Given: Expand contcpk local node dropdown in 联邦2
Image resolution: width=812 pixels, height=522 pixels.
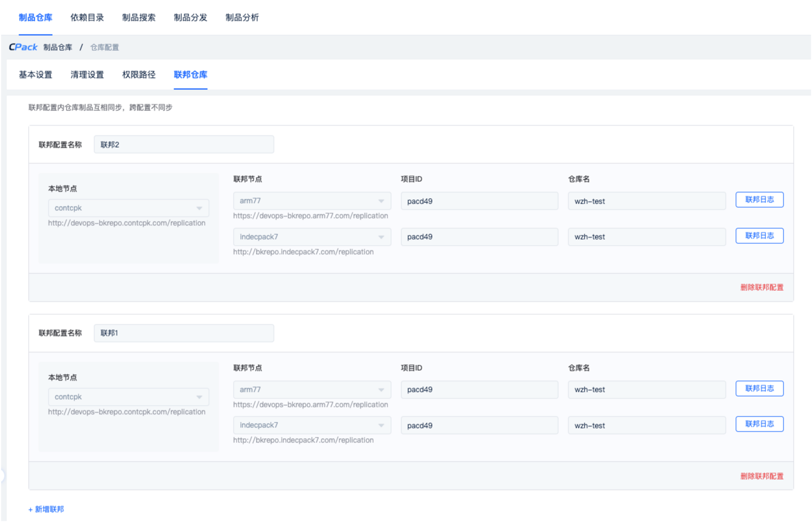Looking at the screenshot, I should click(128, 208).
